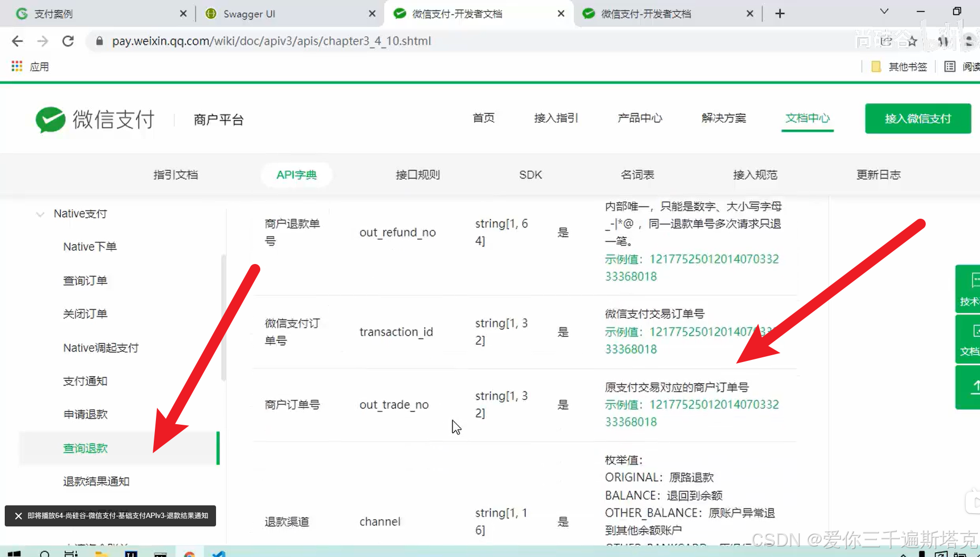Screen dimensions: 980x557
Task: Switch to the Swagger UI tab
Action: [290, 14]
